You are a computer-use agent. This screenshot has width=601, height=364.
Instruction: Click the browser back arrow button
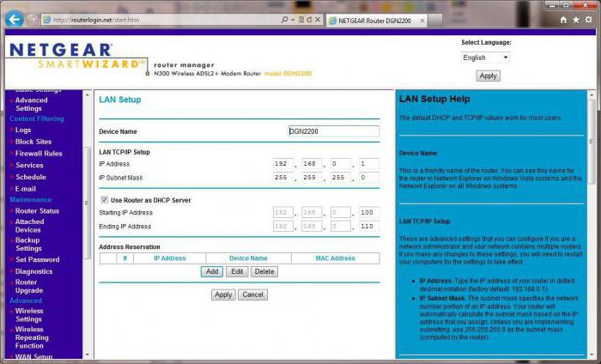[x=15, y=19]
